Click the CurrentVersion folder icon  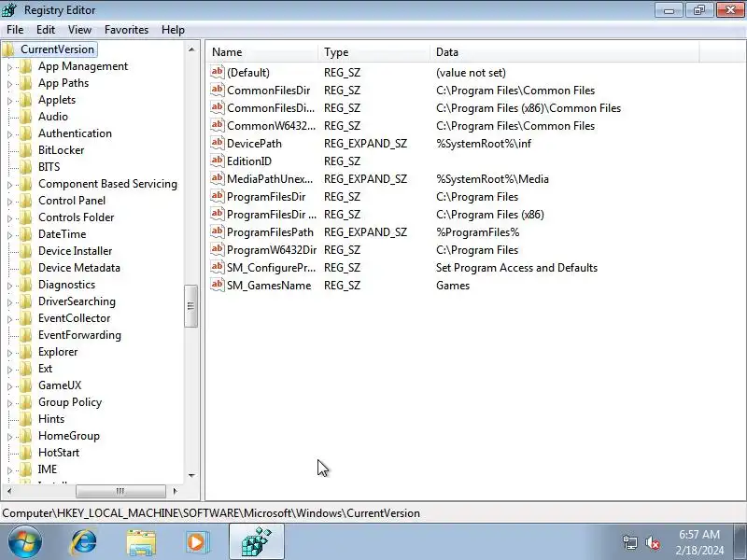9,49
